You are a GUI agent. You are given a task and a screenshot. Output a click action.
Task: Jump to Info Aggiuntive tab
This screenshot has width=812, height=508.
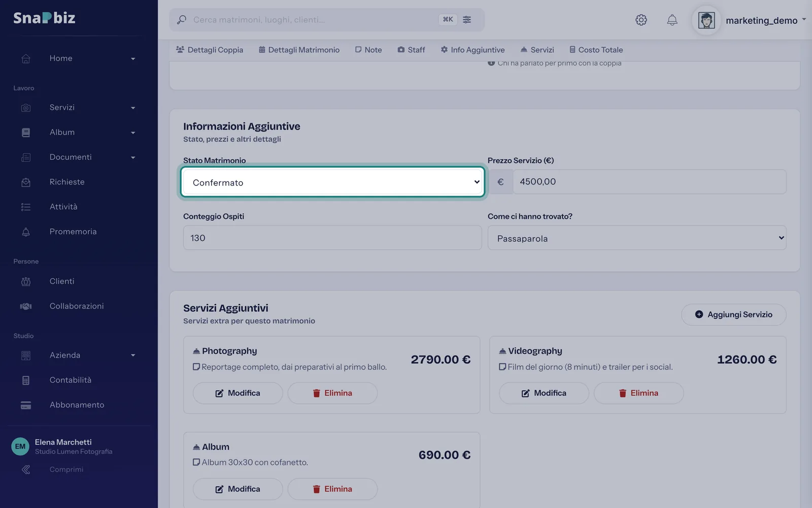click(x=472, y=50)
